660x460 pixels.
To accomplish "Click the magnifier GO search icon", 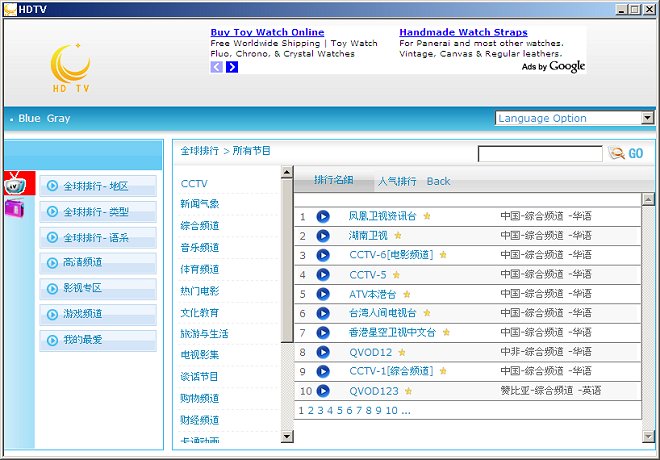I will click(616, 153).
